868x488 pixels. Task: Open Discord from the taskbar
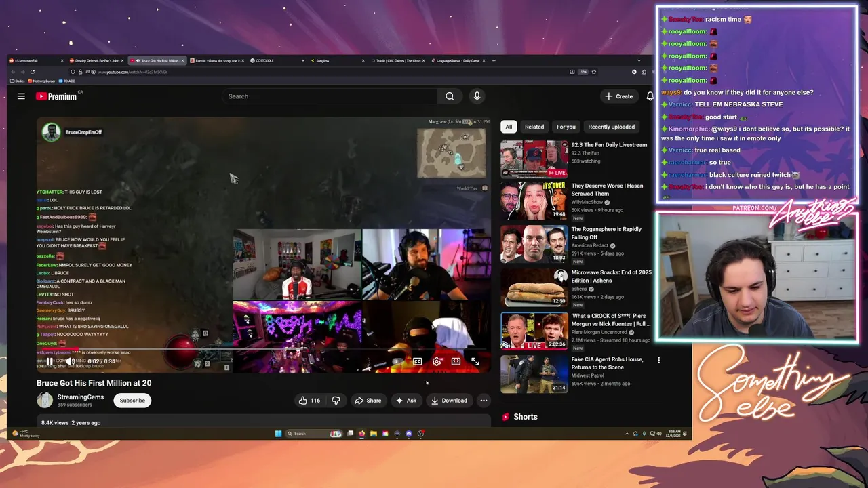409,434
